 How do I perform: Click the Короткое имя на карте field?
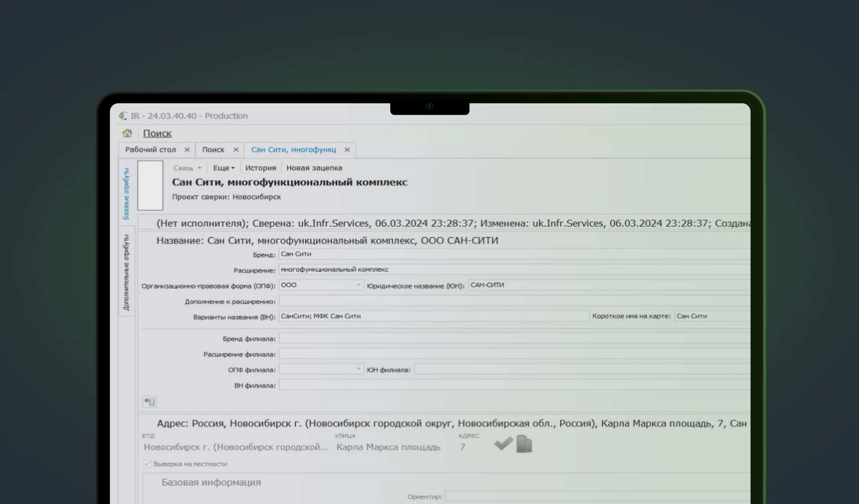coord(712,316)
